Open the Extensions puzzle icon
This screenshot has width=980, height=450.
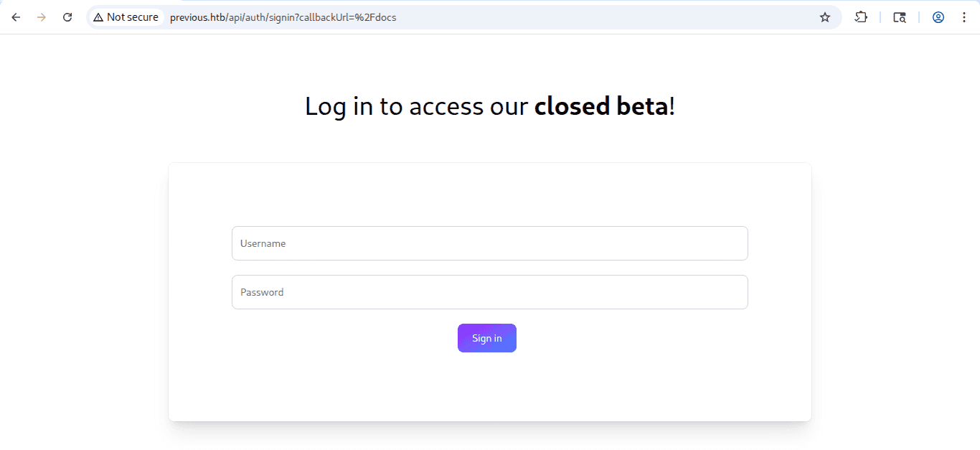pos(861,17)
